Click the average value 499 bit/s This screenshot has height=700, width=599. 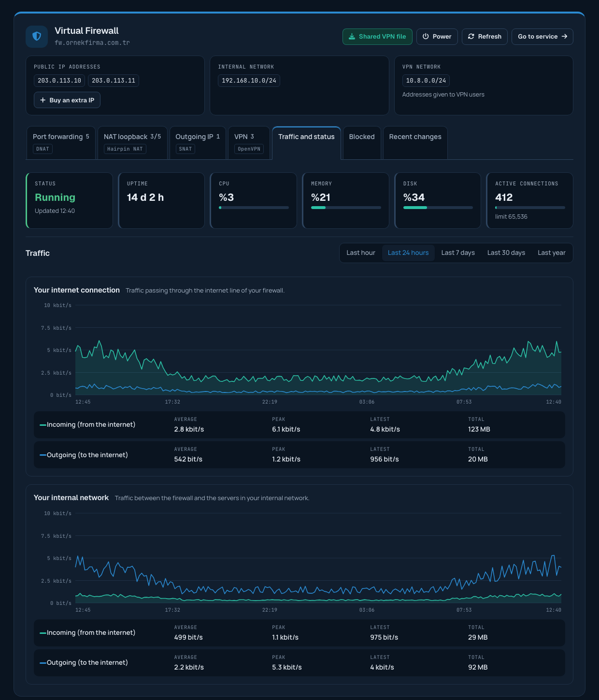(188, 637)
